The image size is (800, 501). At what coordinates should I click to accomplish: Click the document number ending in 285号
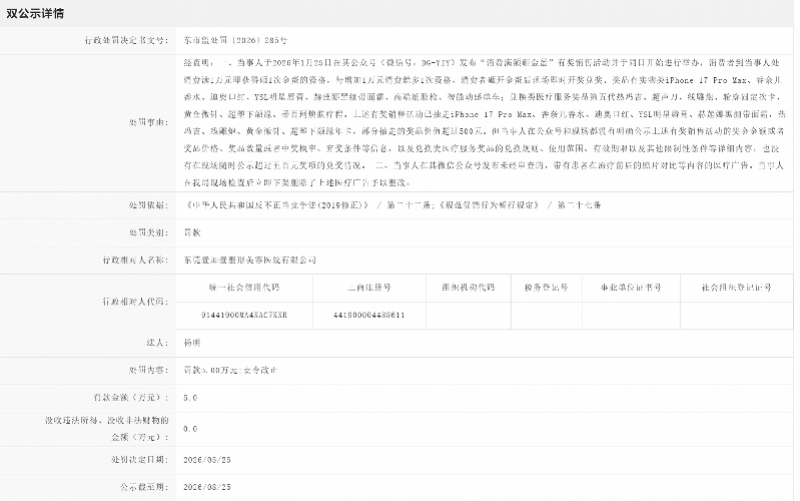tap(236, 40)
